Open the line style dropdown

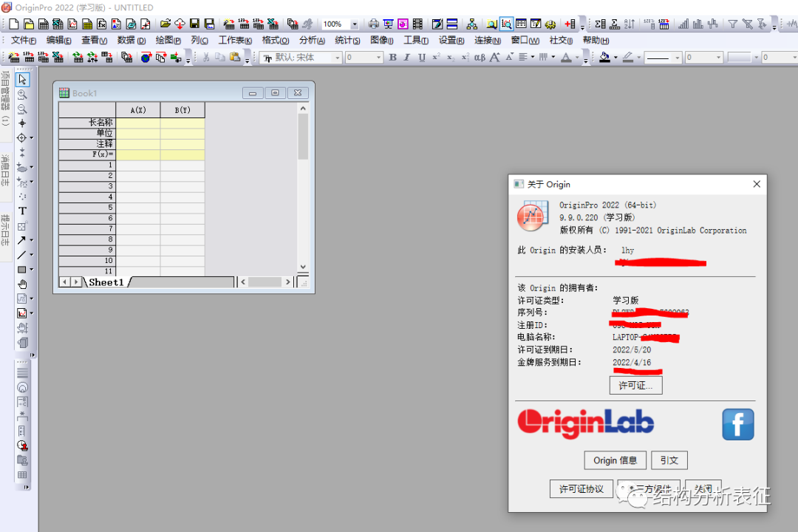[677, 58]
